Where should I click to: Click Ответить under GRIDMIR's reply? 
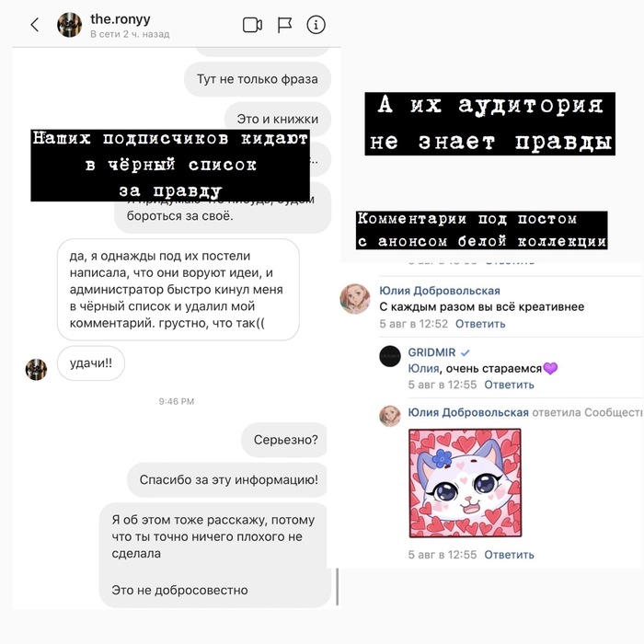pos(509,385)
